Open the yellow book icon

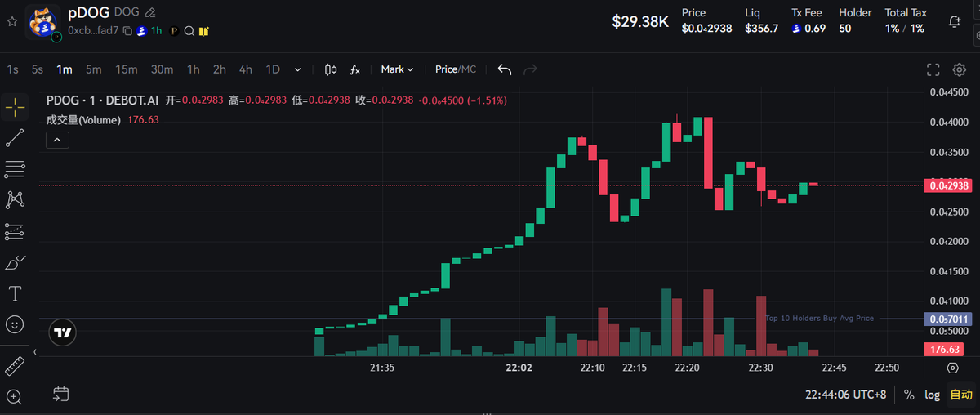click(203, 31)
